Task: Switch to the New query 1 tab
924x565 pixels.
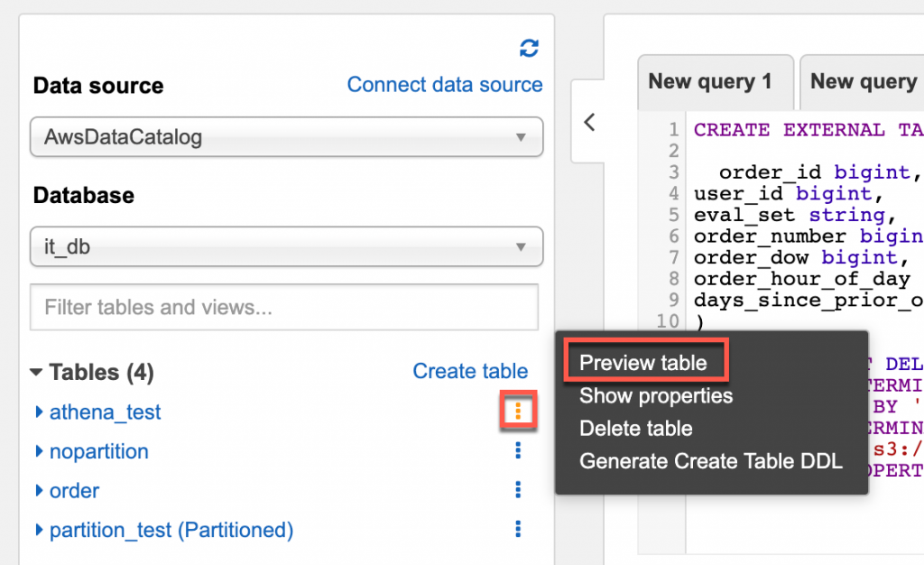Action: [710, 82]
